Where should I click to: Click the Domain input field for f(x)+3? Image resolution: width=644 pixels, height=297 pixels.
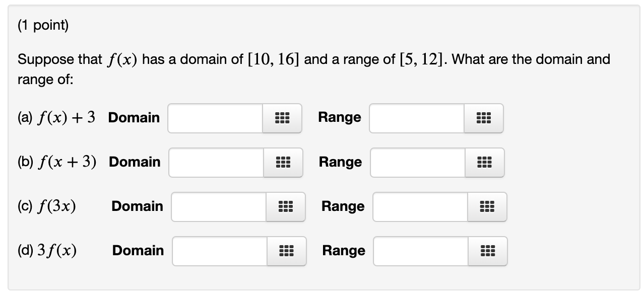pyautogui.click(x=214, y=118)
